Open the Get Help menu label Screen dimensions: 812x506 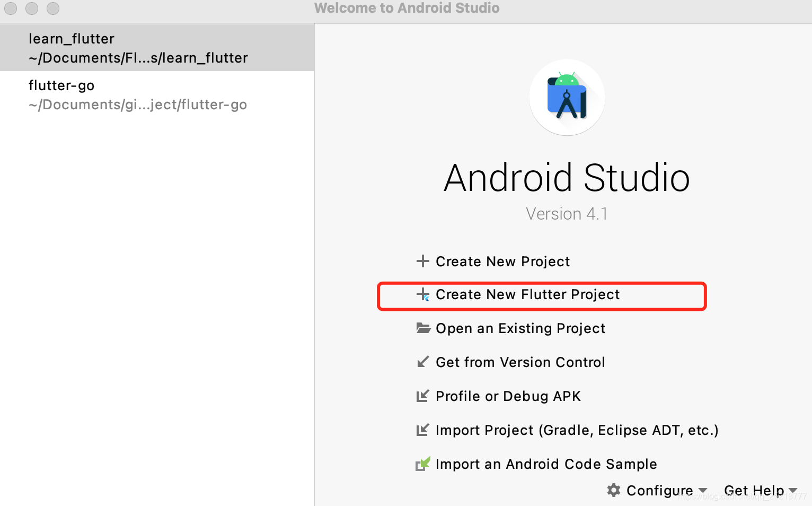pos(754,491)
